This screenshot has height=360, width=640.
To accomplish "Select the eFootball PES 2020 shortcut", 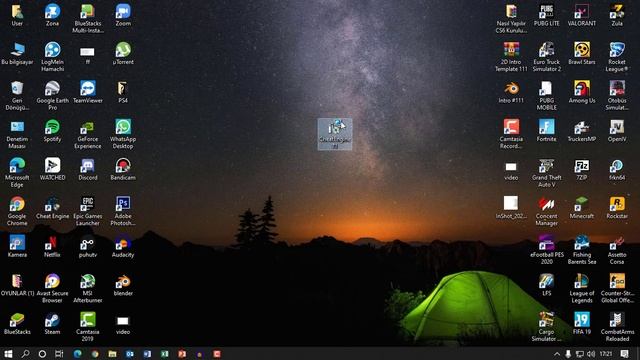I will pyautogui.click(x=547, y=250).
